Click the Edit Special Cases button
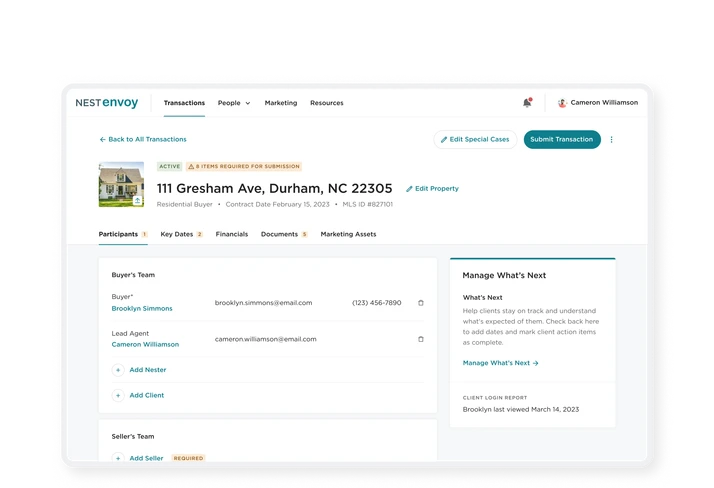 [x=475, y=139]
